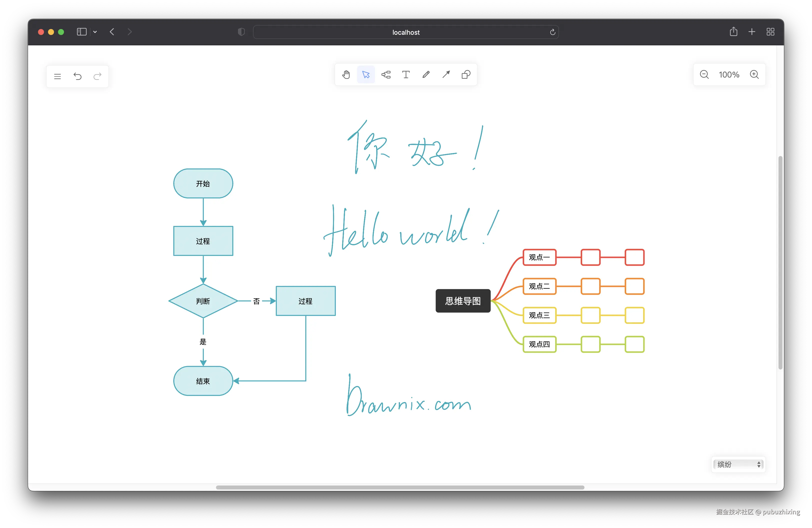Select the mind map tool
Image resolution: width=812 pixels, height=528 pixels.
click(386, 75)
